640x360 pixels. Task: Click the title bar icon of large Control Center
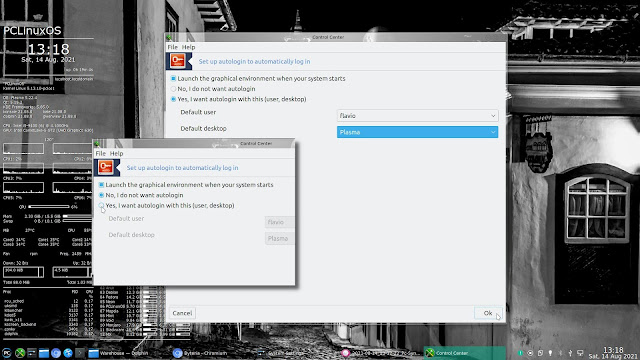(x=169, y=37)
